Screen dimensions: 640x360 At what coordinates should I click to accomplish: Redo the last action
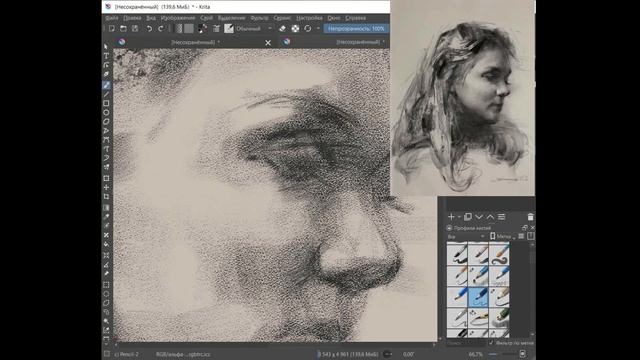[x=161, y=29]
